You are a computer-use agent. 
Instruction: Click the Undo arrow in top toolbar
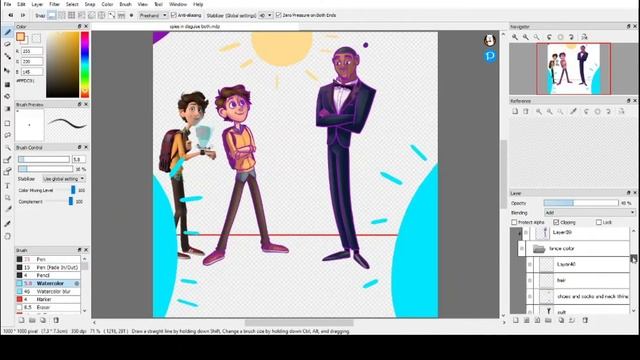[11, 15]
